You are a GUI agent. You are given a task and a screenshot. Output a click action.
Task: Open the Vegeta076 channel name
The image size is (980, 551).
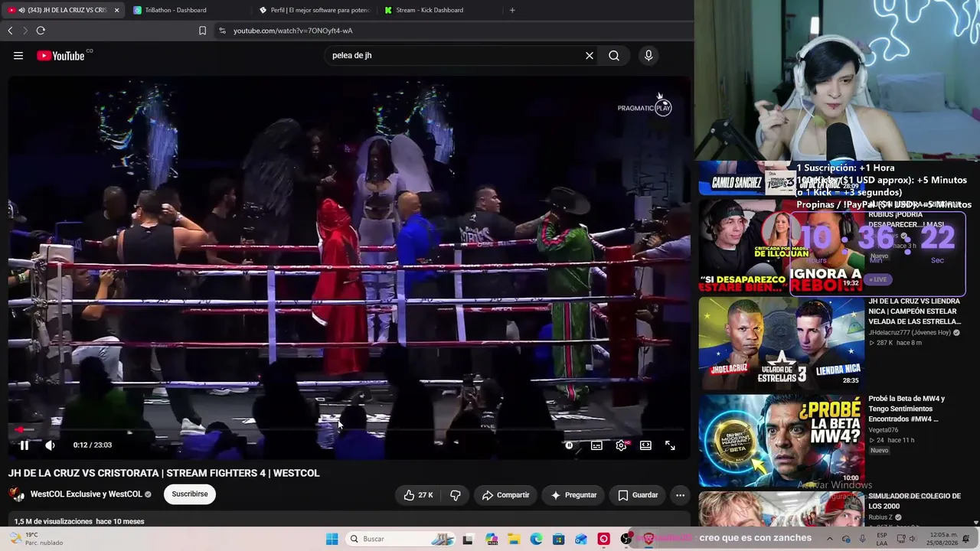(884, 430)
